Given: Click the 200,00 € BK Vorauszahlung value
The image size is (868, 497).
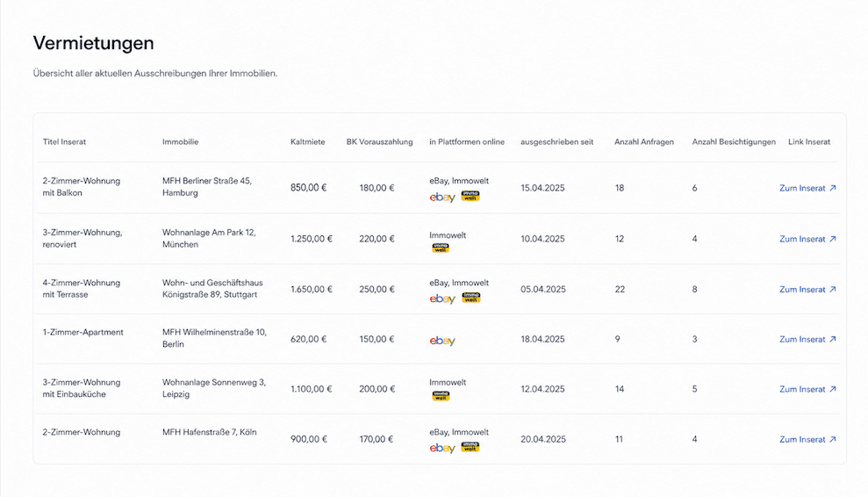Looking at the screenshot, I should click(x=377, y=389).
